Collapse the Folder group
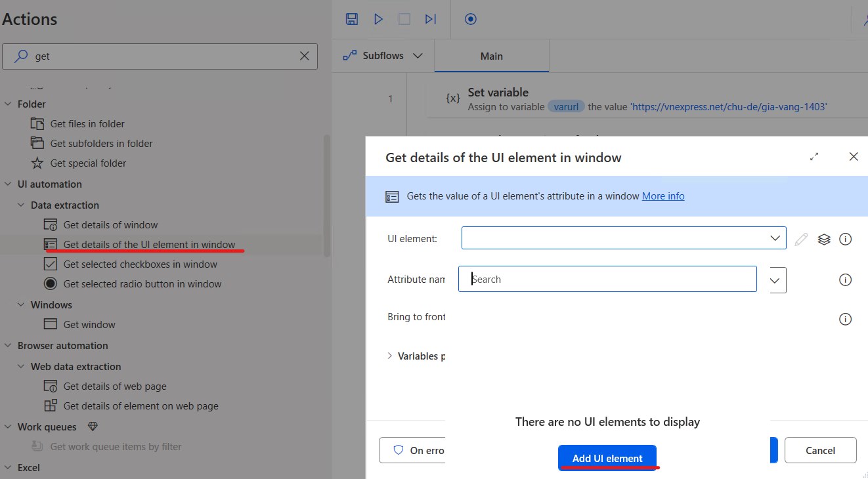This screenshot has width=868, height=479. 9,104
